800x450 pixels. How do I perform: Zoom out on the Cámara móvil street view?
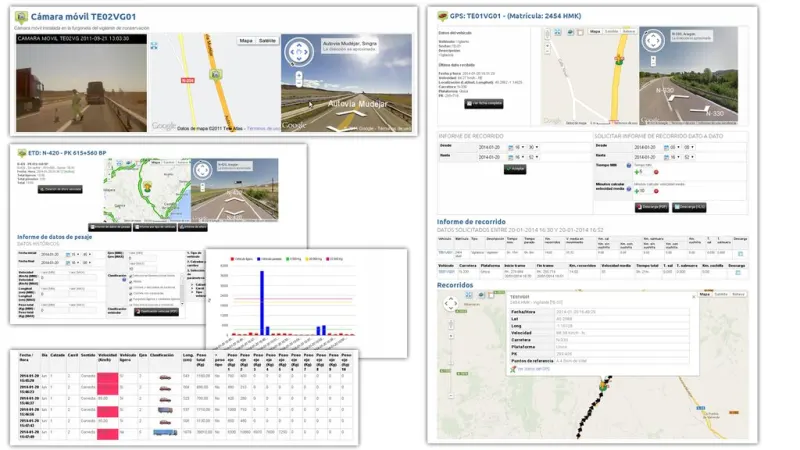click(299, 84)
